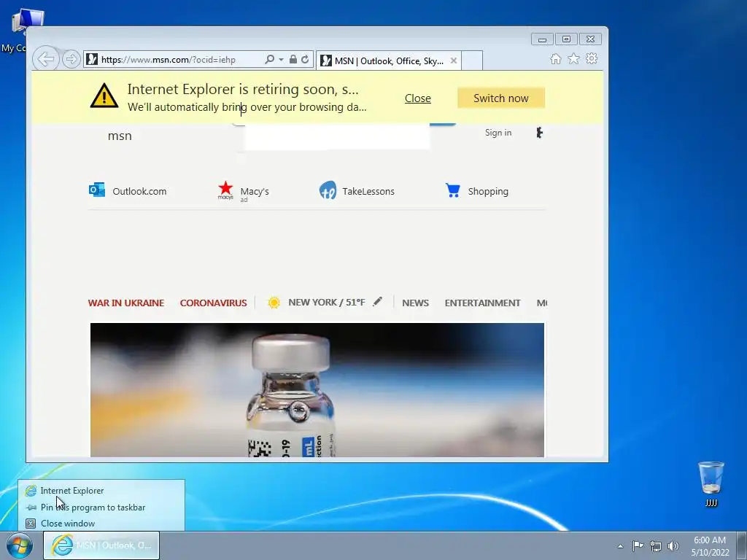
Task: Open the TakeLessons link
Action: [368, 192]
